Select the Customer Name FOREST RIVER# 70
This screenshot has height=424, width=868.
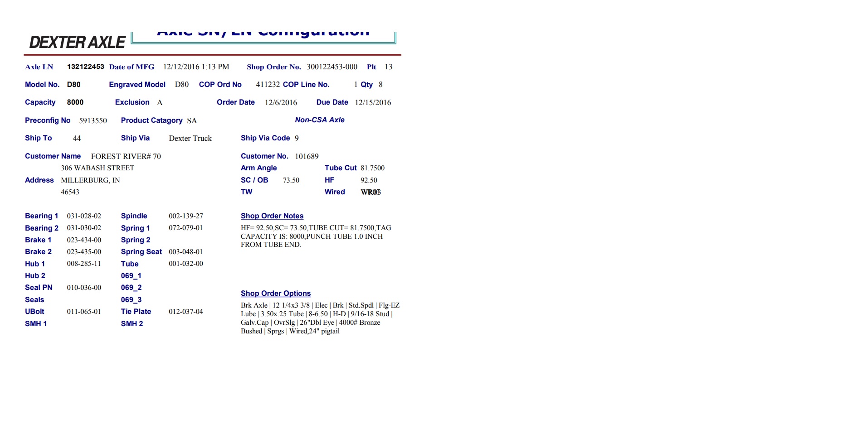click(x=126, y=156)
